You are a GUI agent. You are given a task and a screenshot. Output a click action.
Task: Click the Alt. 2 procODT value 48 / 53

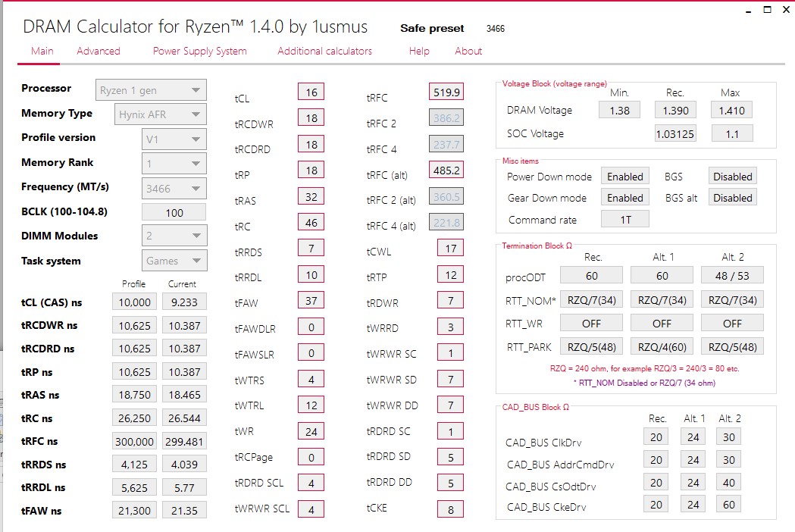point(732,276)
